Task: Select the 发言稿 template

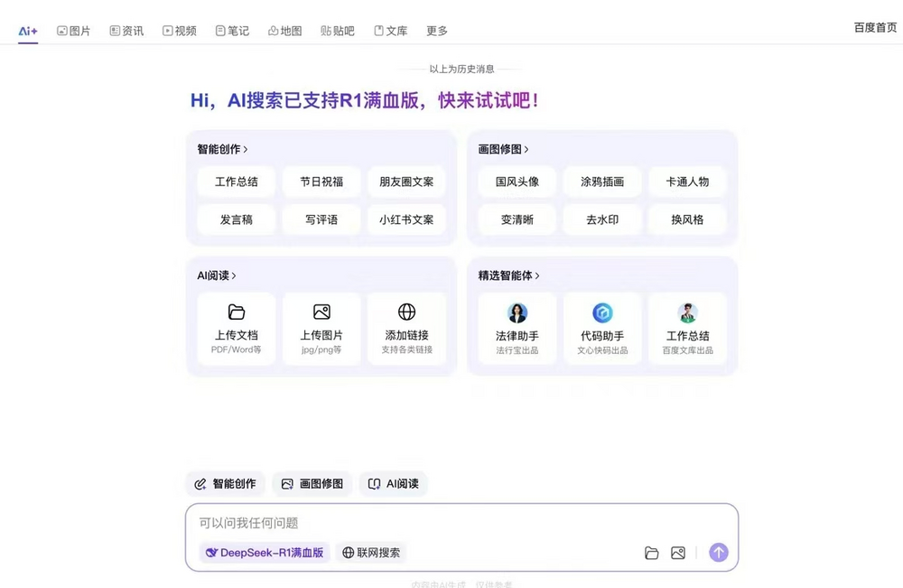Action: pos(236,219)
